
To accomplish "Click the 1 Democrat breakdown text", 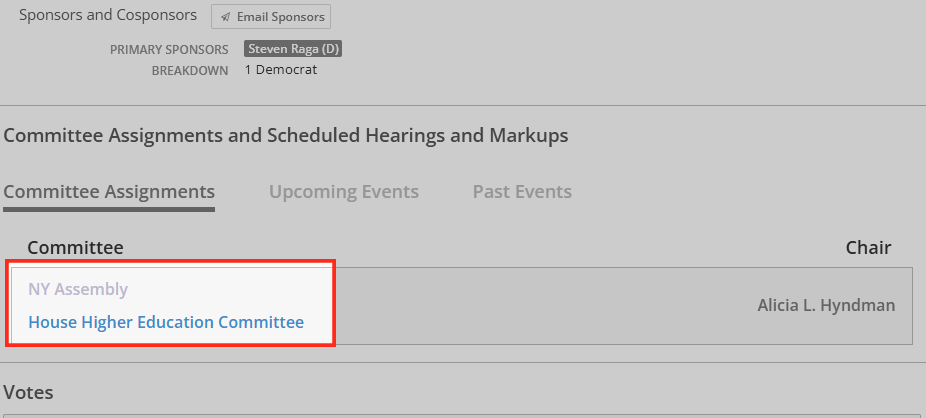I will point(281,70).
